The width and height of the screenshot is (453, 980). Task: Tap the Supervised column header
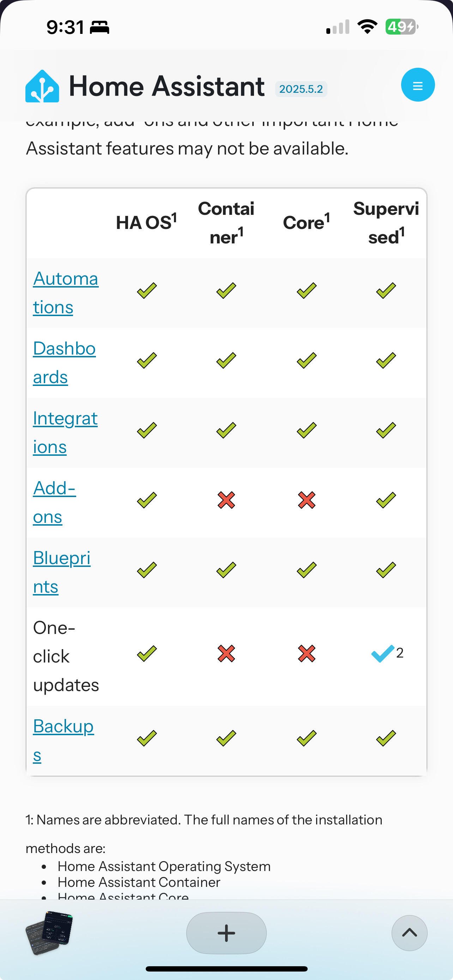pyautogui.click(x=386, y=223)
